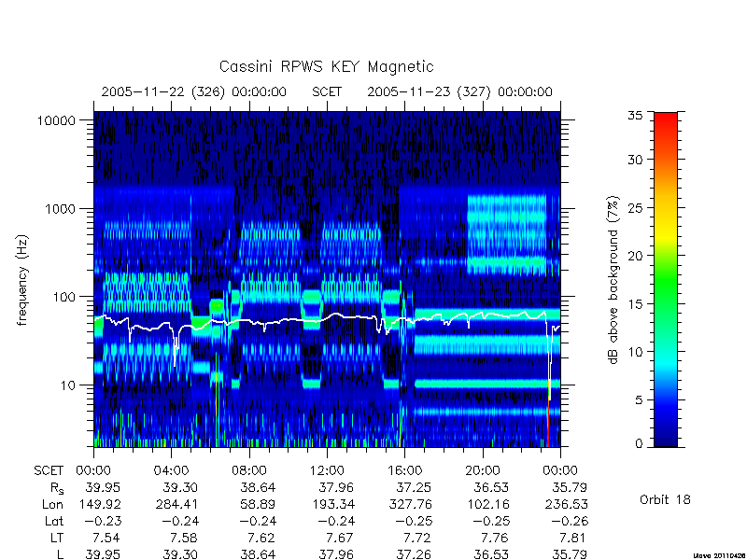Click the 08:00 time tick label
The height and width of the screenshot is (560, 747).
249,470
